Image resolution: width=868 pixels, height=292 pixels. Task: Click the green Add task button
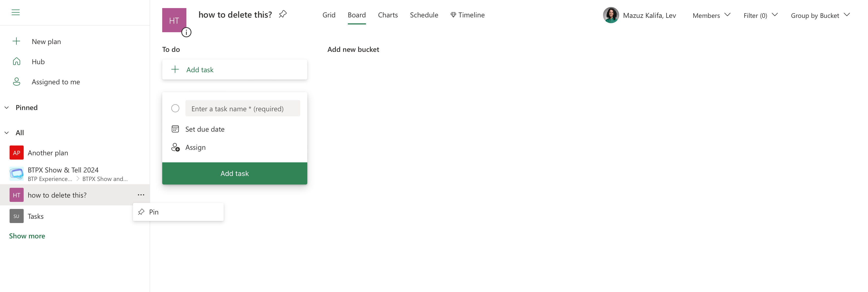[x=235, y=173]
